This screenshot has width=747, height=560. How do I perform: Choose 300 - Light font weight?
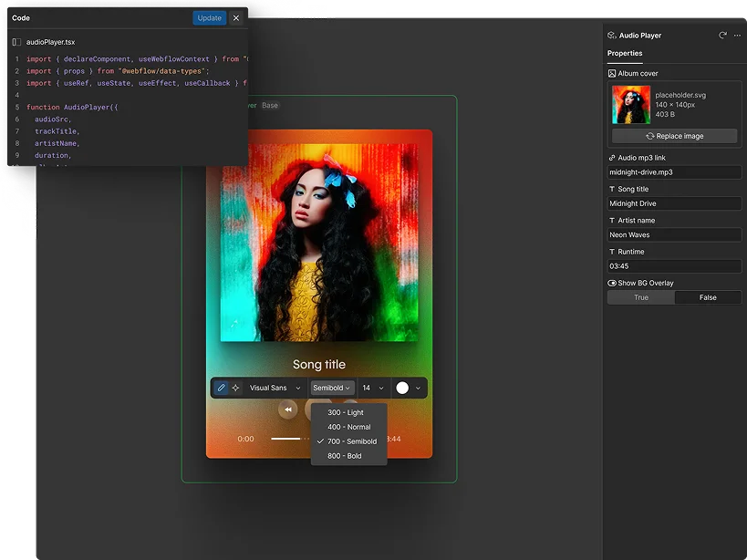coord(348,412)
